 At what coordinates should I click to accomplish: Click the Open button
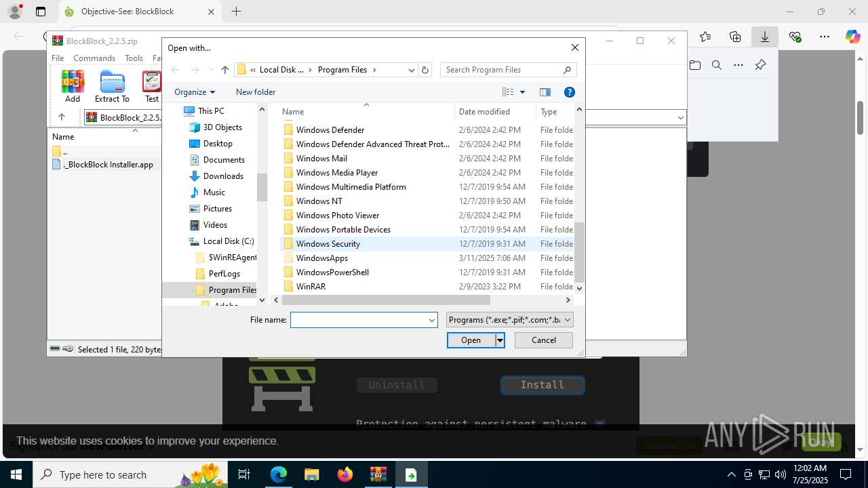[x=471, y=340]
